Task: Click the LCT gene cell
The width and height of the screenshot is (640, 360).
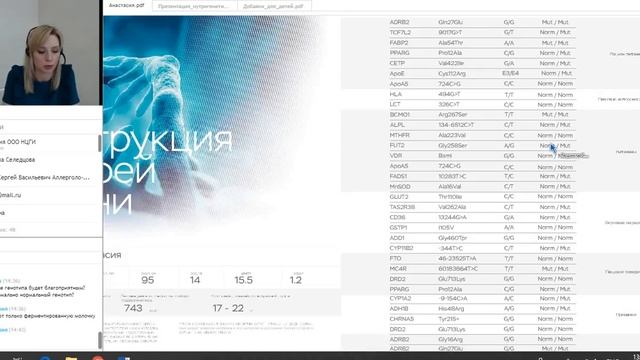Action: [x=395, y=104]
